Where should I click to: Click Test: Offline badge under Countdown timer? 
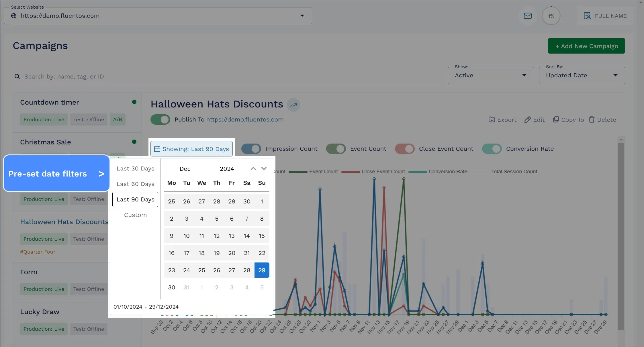(89, 119)
